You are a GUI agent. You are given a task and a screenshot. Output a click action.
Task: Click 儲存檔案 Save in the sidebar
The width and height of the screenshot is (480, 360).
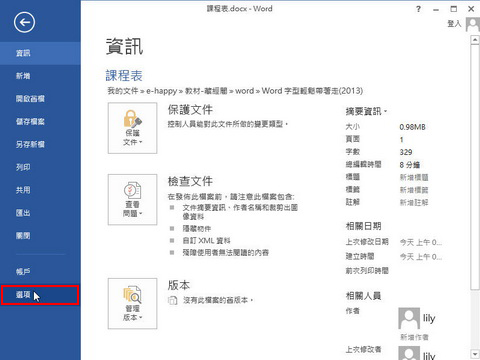(x=40, y=122)
